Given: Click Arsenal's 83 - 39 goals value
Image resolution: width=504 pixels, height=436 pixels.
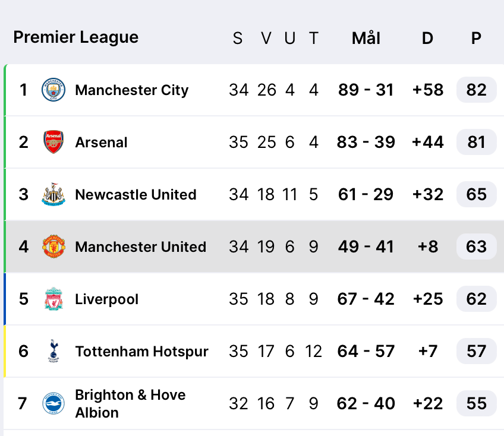Looking at the screenshot, I should click(366, 143).
